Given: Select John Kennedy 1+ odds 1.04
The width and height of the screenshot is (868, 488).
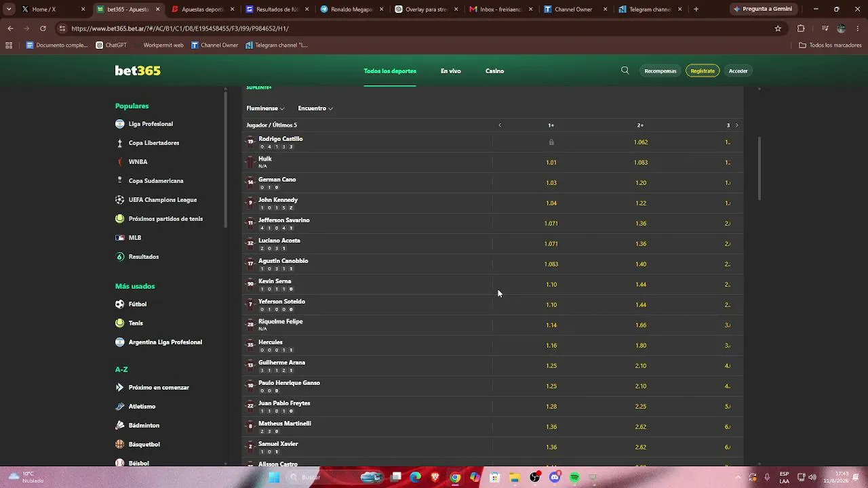Looking at the screenshot, I should pos(551,203).
